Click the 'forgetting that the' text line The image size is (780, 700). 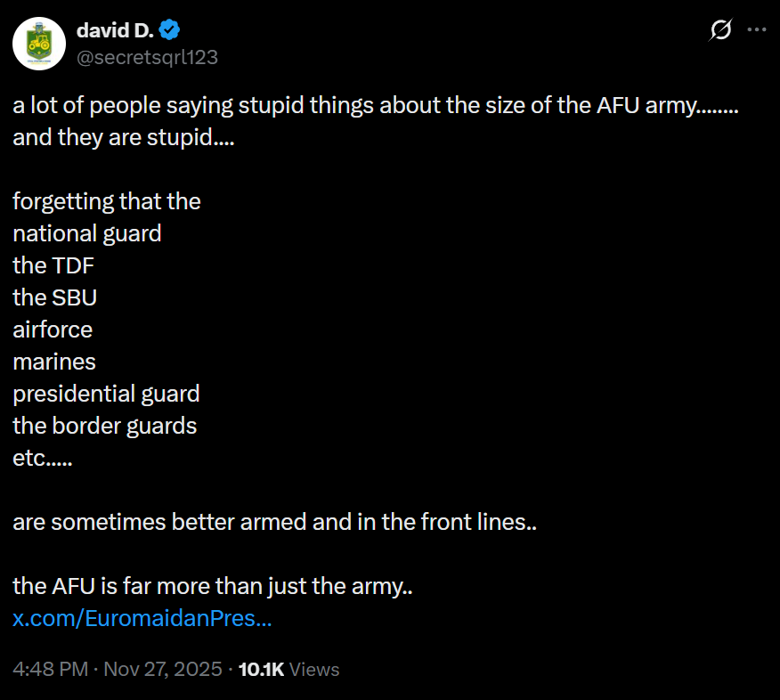(107, 201)
